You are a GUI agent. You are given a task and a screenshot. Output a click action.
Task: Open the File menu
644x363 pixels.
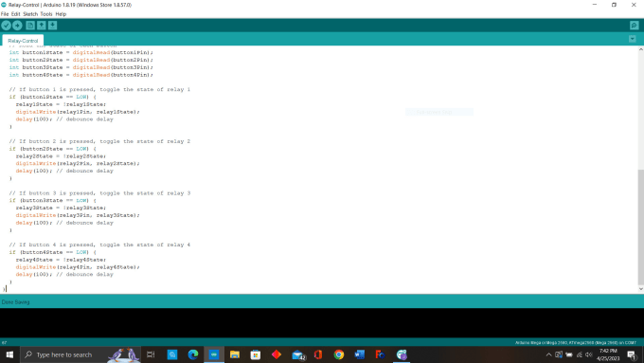(x=5, y=14)
